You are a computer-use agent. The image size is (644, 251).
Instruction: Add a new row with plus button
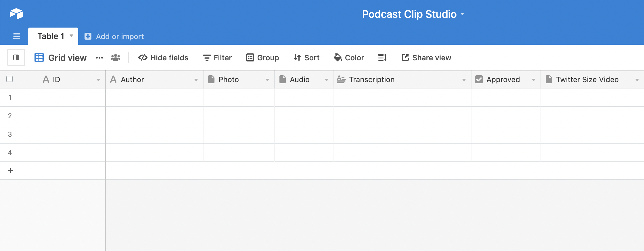click(10, 171)
